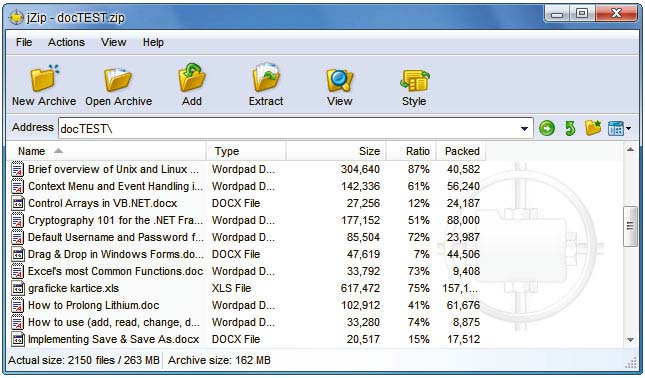Viewport: 645px width, 378px height.
Task: Click the file list scrollbar up arrow
Action: [630, 150]
